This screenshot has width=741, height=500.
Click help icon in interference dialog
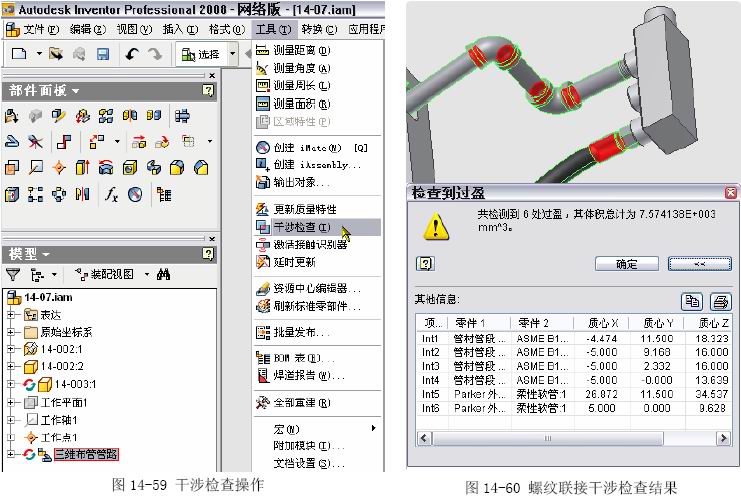click(425, 263)
